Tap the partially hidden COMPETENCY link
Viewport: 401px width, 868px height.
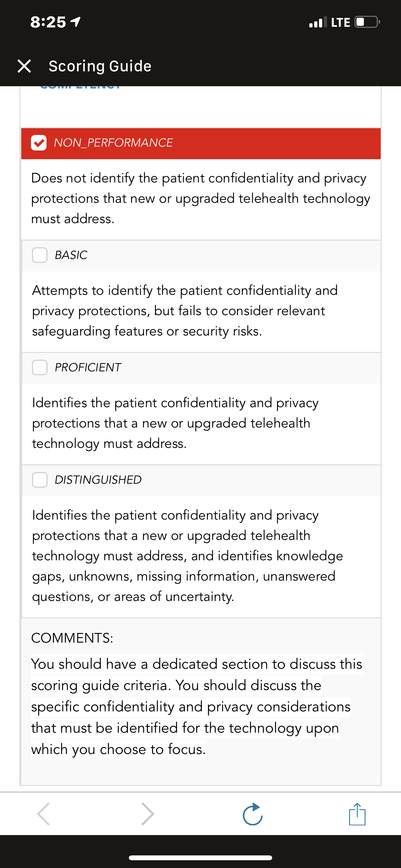click(x=80, y=87)
